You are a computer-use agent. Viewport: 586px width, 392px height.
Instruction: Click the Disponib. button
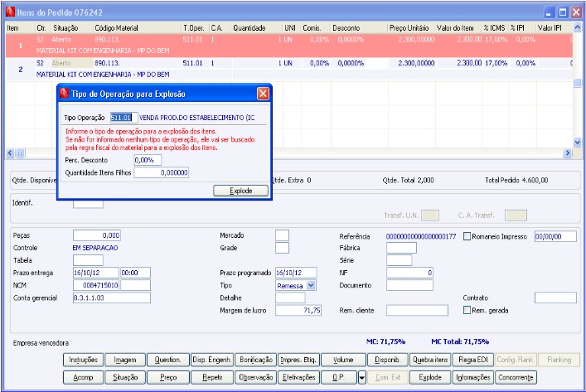click(388, 360)
